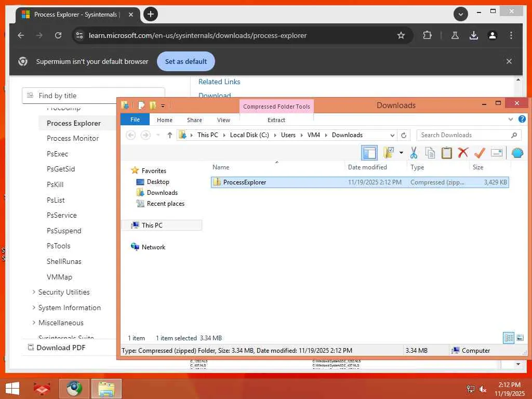
Task: Click Users segment in address breadcrumb
Action: [x=288, y=135]
